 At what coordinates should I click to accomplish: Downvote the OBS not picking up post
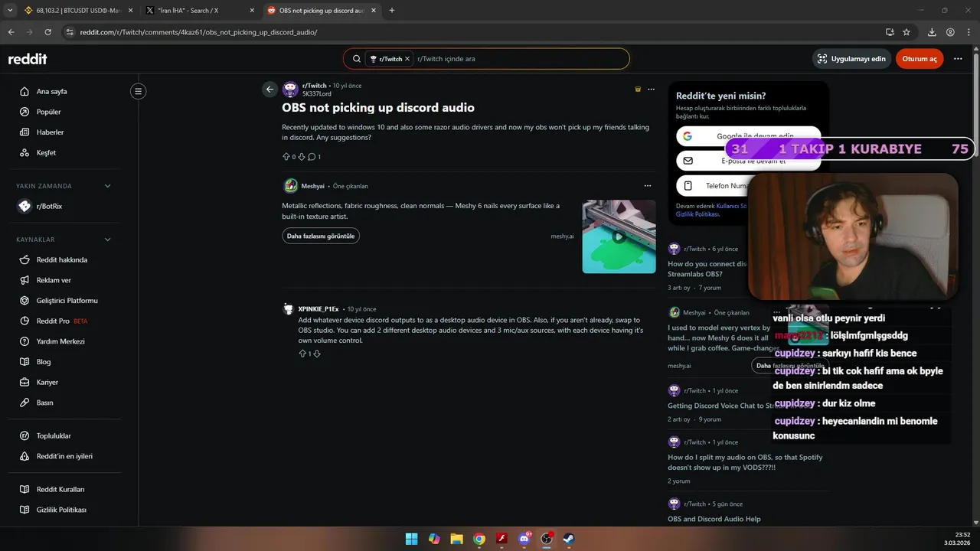click(x=302, y=157)
